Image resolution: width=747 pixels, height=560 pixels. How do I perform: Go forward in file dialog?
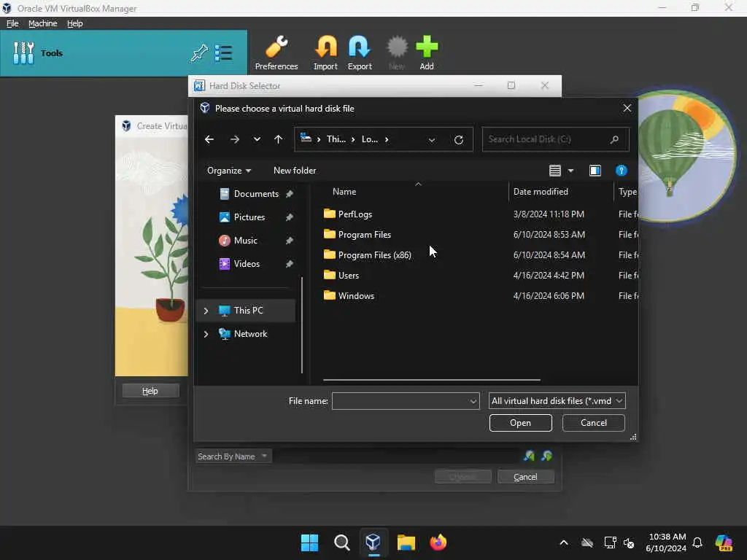coord(234,139)
